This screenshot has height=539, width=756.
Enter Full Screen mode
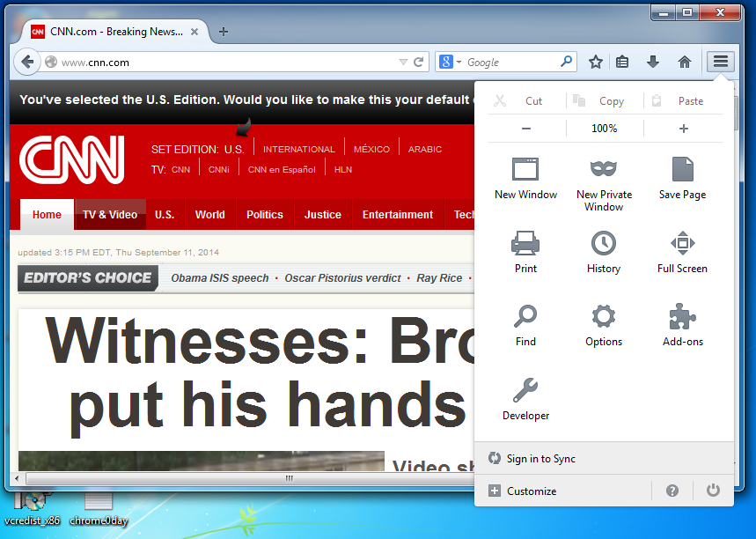[682, 253]
